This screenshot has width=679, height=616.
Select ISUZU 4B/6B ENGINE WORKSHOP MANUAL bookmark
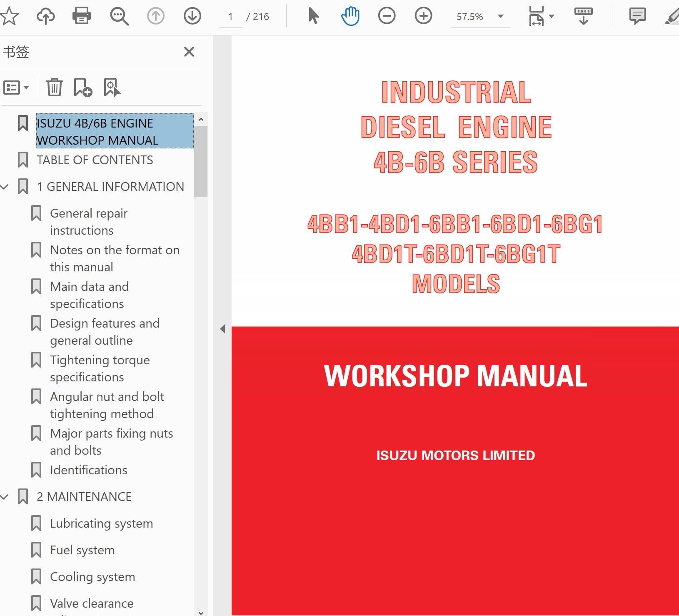[x=115, y=131]
